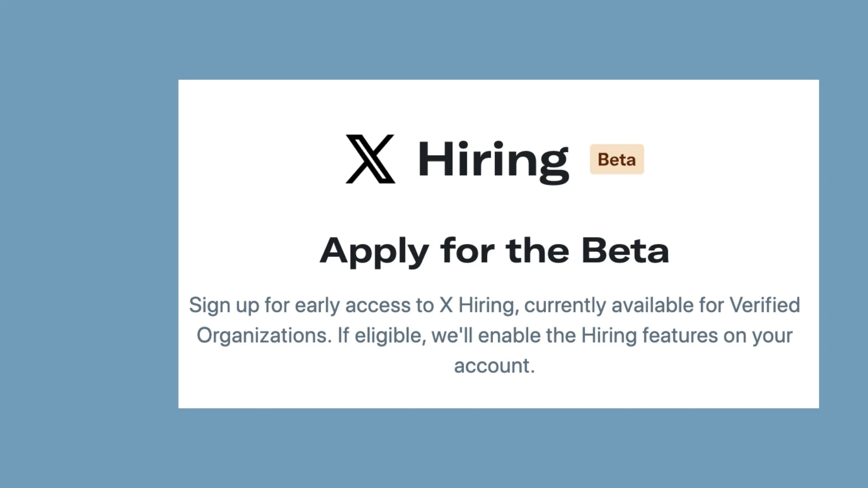Click the word Organizations in the description

pos(264,335)
